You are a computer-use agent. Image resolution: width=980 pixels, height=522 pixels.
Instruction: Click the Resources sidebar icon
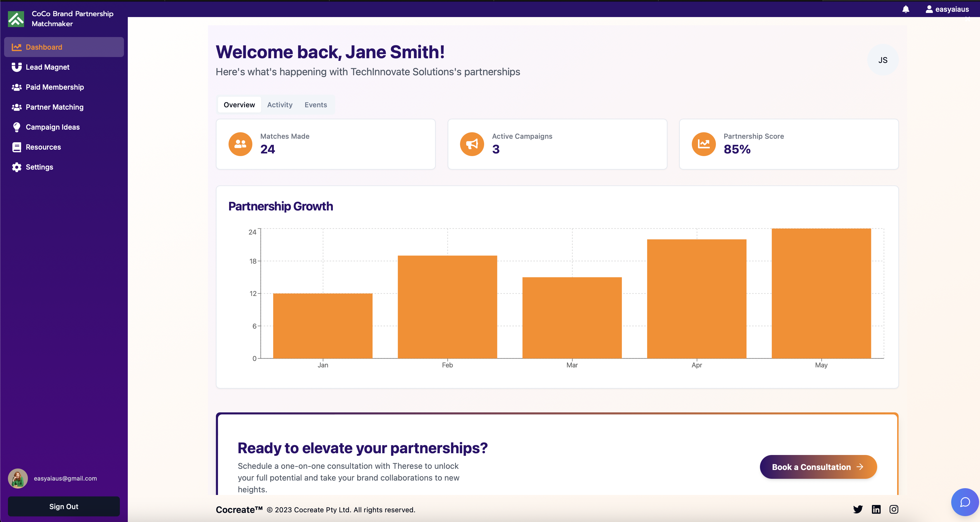coord(16,147)
